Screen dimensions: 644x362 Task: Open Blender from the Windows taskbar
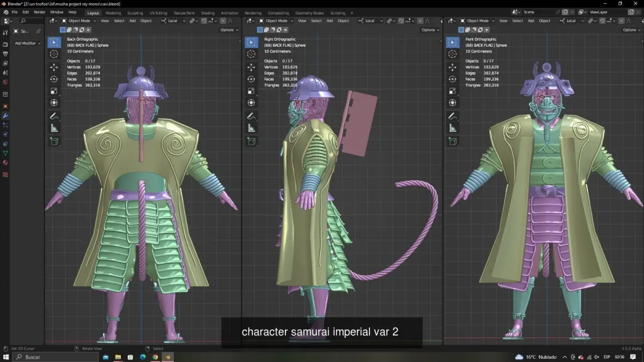pos(167,357)
